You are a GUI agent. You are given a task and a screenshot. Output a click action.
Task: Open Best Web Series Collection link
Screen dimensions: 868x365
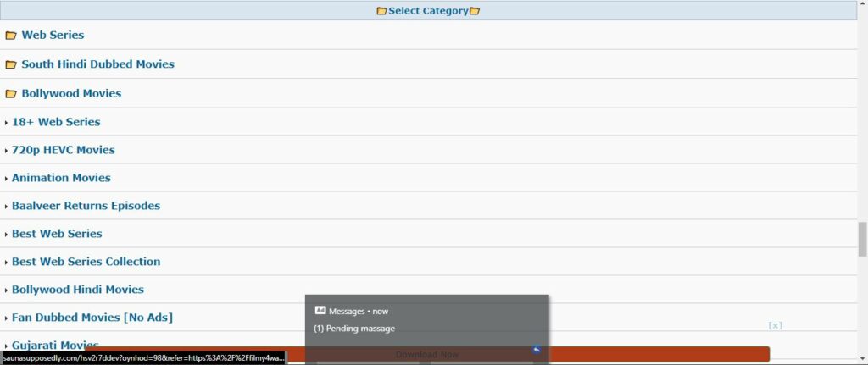tap(86, 262)
